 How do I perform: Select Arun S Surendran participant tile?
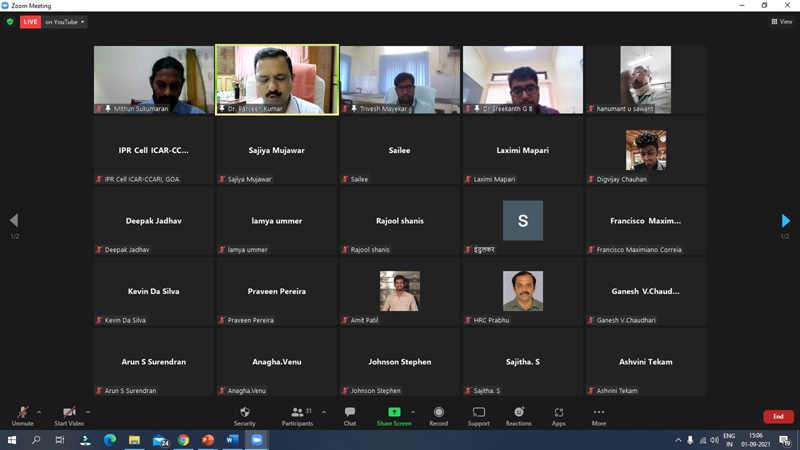[x=154, y=362]
